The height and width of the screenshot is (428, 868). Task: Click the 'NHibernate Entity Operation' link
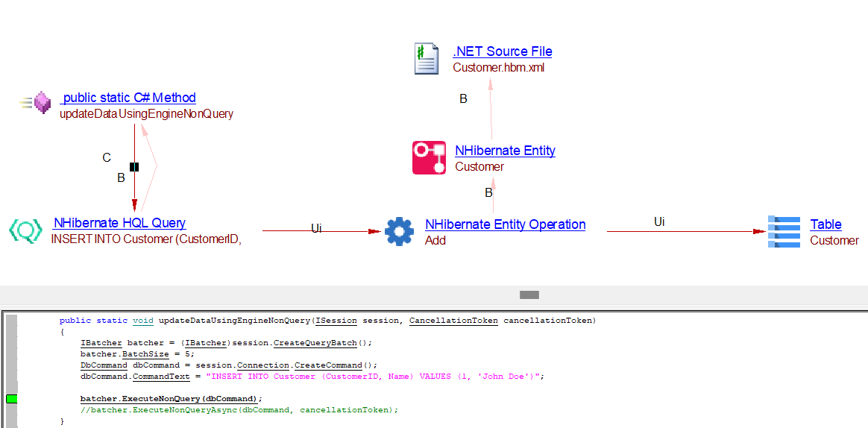pyautogui.click(x=505, y=224)
